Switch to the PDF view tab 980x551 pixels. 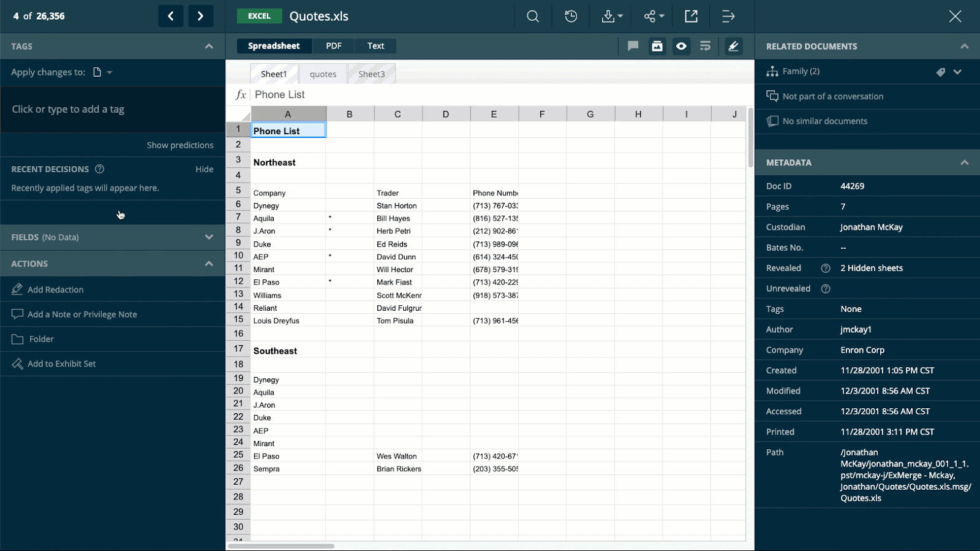tap(334, 46)
